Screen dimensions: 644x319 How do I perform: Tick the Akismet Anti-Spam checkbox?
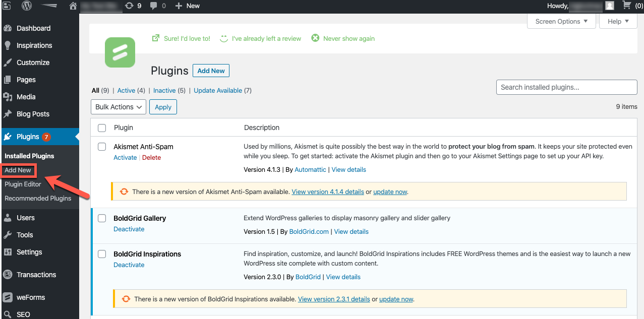click(x=102, y=147)
